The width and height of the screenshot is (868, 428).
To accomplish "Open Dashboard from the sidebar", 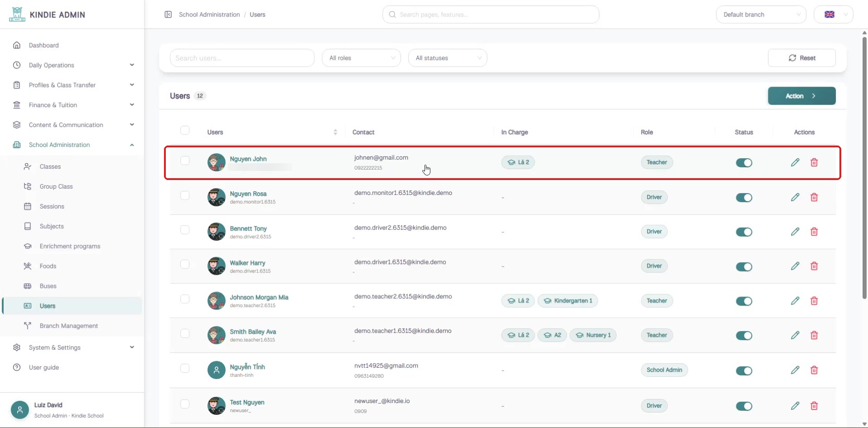I will tap(72, 45).
